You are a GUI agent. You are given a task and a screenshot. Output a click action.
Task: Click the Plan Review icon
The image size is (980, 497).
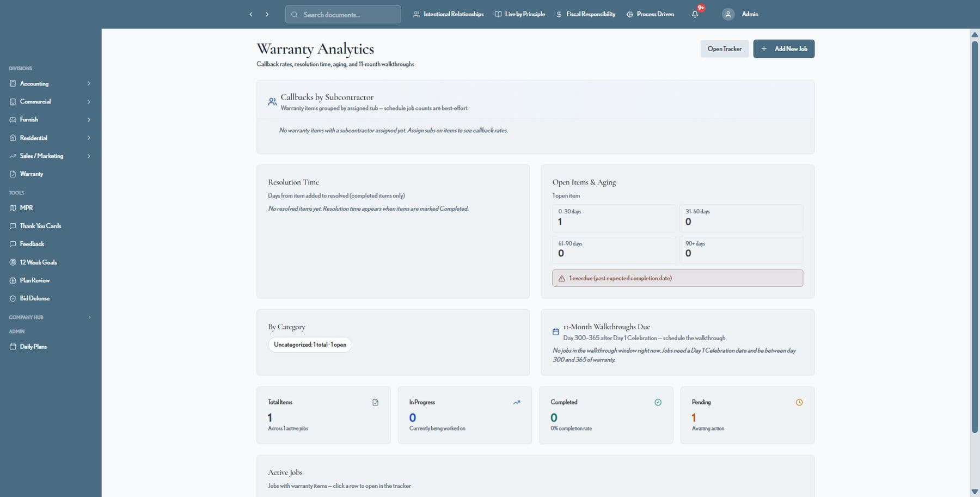point(13,280)
